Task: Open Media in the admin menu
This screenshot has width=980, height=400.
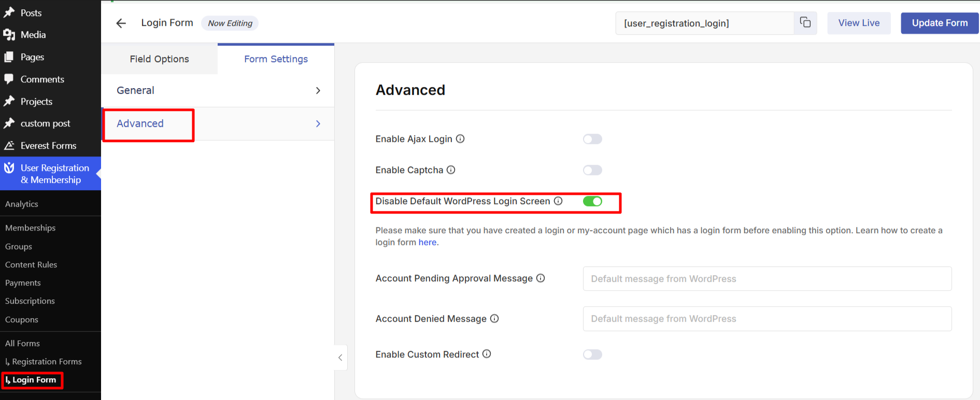Action: (33, 35)
